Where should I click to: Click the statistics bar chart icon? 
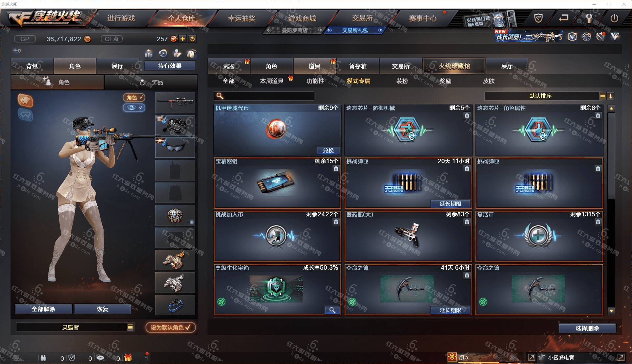pos(149,53)
